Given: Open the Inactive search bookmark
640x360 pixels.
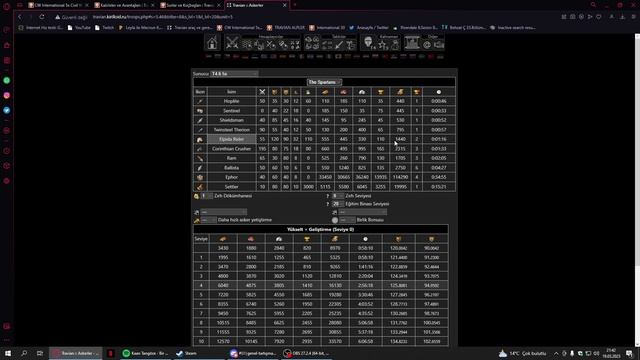Looking at the screenshot, I should coord(513,28).
